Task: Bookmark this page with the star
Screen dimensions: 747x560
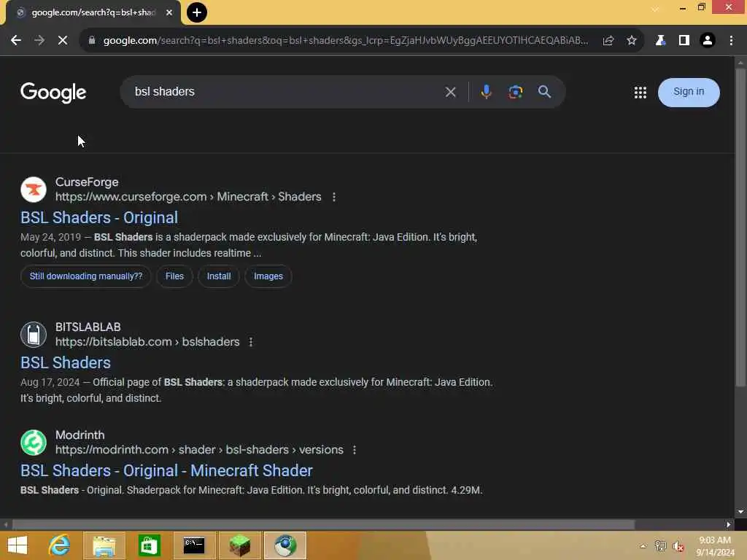Action: click(631, 41)
